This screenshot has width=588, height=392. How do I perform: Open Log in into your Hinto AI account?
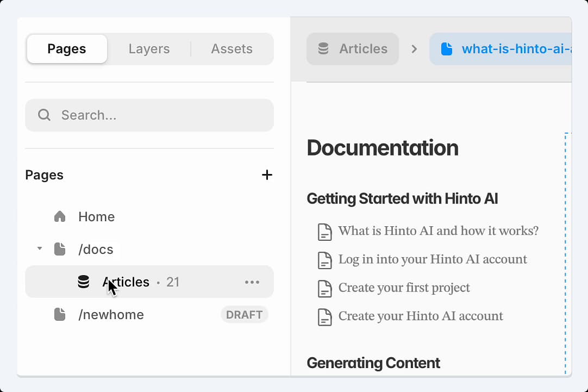pos(433,259)
